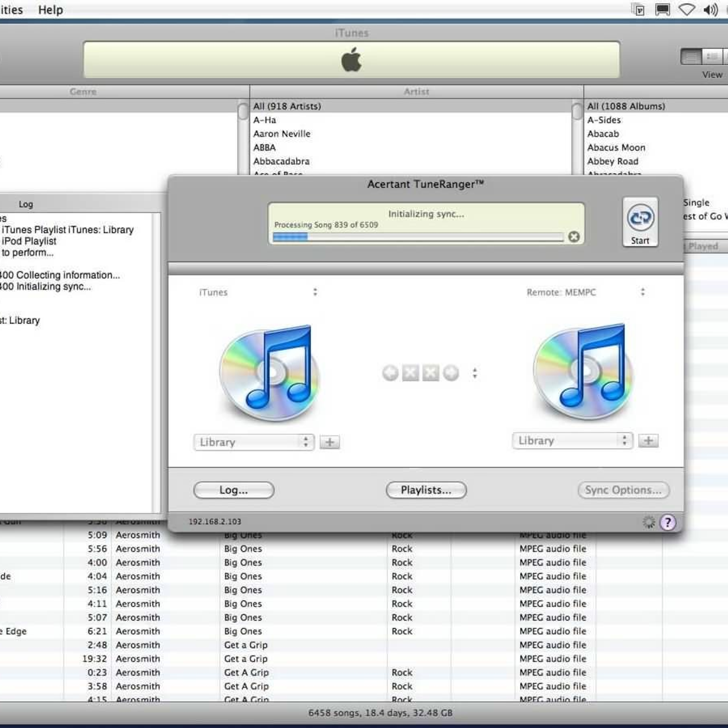728x728 pixels.
Task: Click the left iTunes library disc icon
Action: tap(270, 373)
